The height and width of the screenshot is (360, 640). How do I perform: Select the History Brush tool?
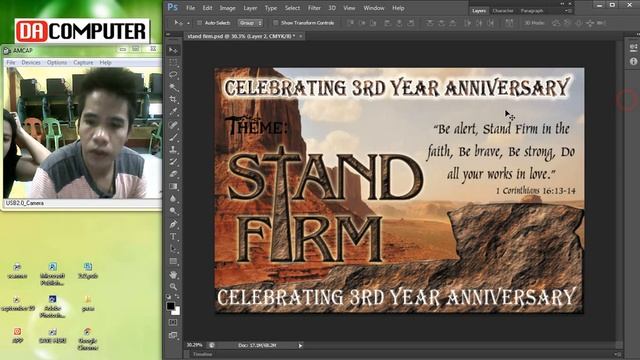coord(173,162)
